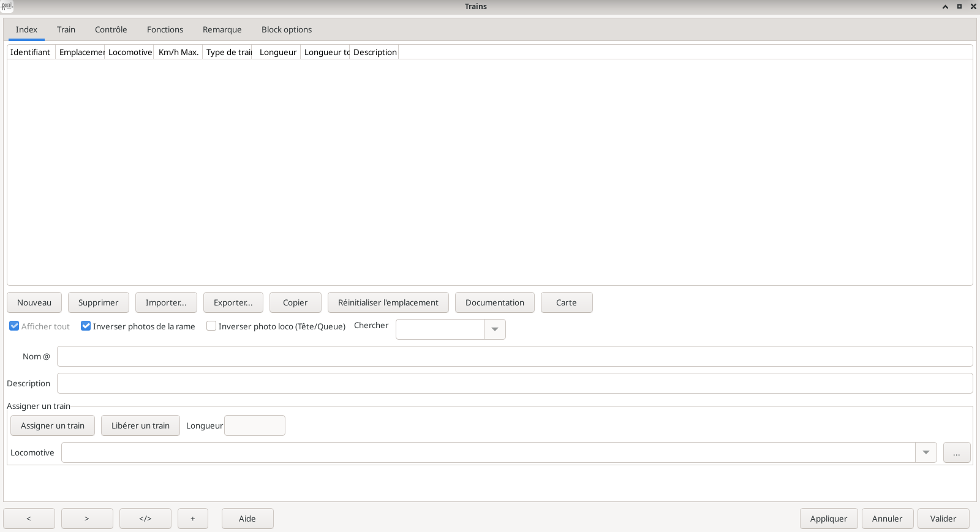This screenshot has width=980, height=532.
Task: Switch to the Contrôle tab
Action: click(x=111, y=29)
